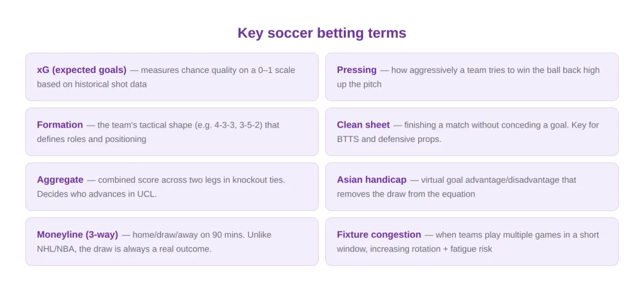
Task: Select the "xG (expected goals)" term
Action: click(82, 70)
